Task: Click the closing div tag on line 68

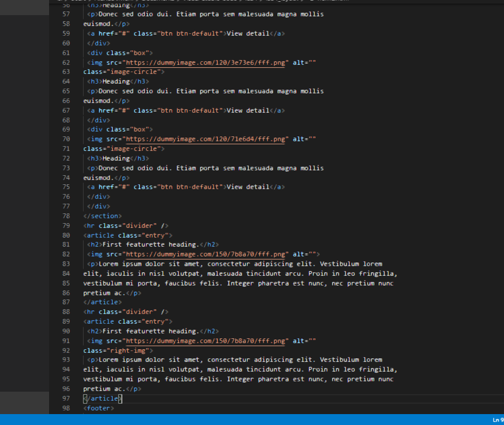Action: pyautogui.click(x=99, y=120)
